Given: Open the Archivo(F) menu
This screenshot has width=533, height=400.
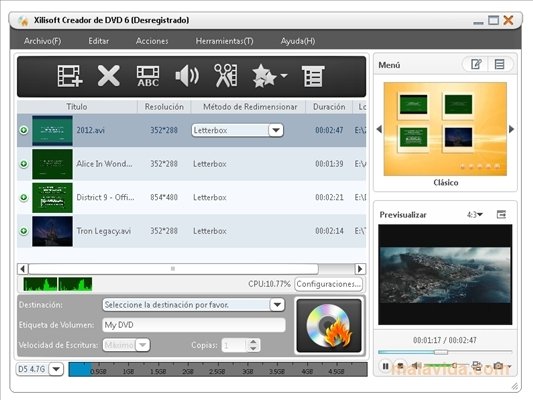Looking at the screenshot, I should pyautogui.click(x=42, y=41).
